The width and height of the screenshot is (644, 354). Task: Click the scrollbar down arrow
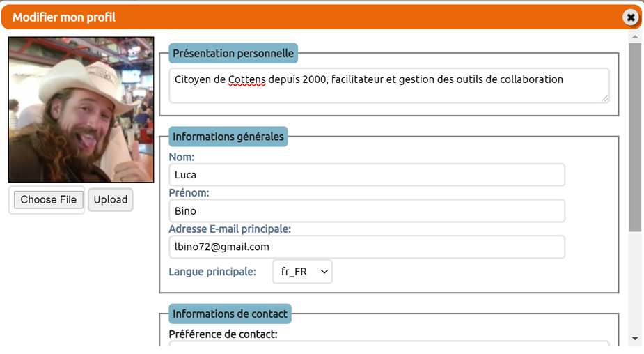634,339
